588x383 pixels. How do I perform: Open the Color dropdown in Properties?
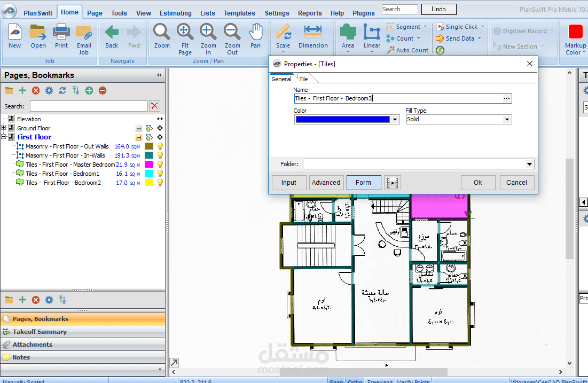click(x=395, y=120)
